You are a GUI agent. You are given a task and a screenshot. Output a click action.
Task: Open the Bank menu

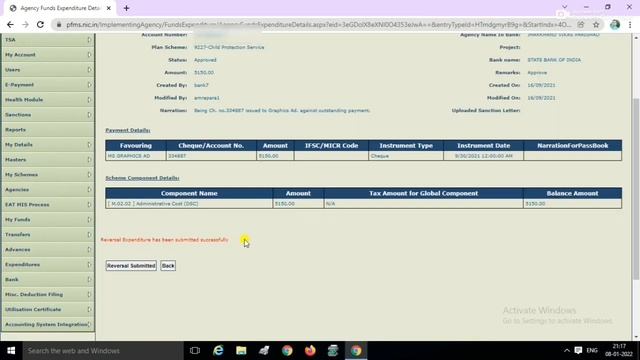point(48,280)
